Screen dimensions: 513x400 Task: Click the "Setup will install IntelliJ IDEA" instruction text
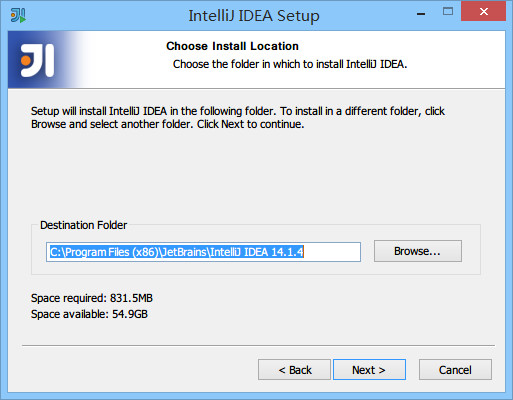click(238, 117)
